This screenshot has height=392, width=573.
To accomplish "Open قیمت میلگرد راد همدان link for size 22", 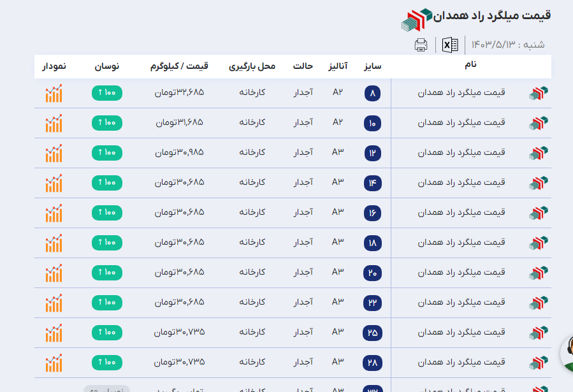I will click(461, 303).
